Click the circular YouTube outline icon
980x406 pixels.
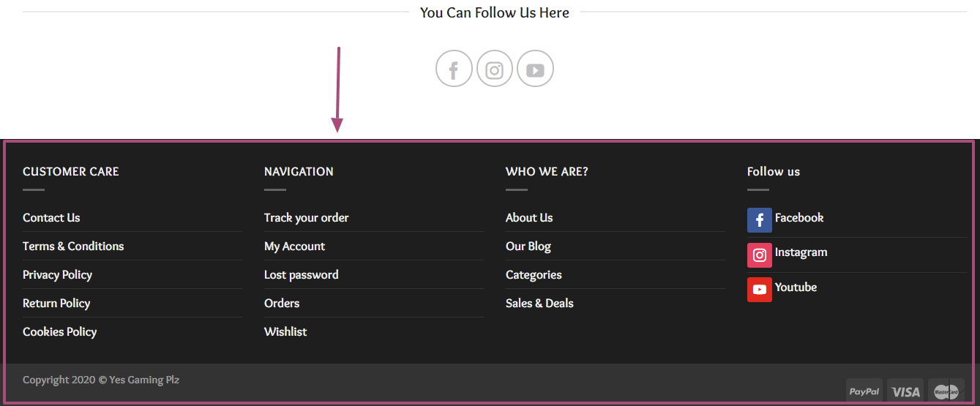coord(535,69)
